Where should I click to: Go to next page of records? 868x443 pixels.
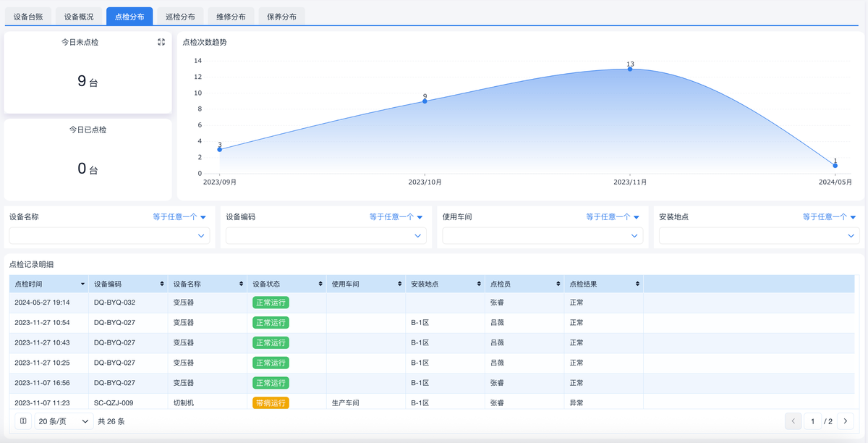[x=845, y=421]
